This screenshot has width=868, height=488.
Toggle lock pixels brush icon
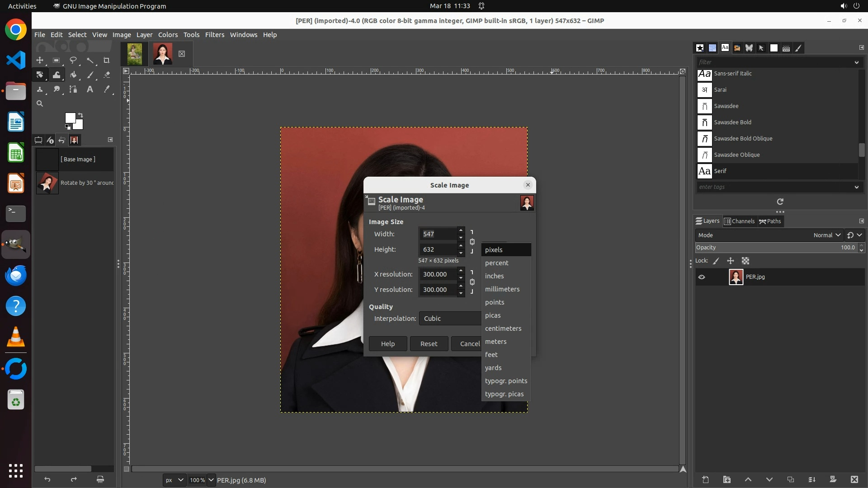[716, 261]
